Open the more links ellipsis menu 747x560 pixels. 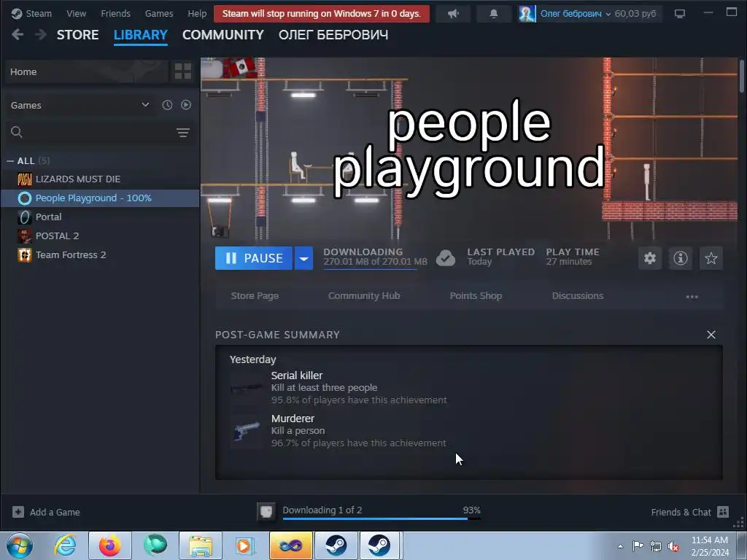692,297
